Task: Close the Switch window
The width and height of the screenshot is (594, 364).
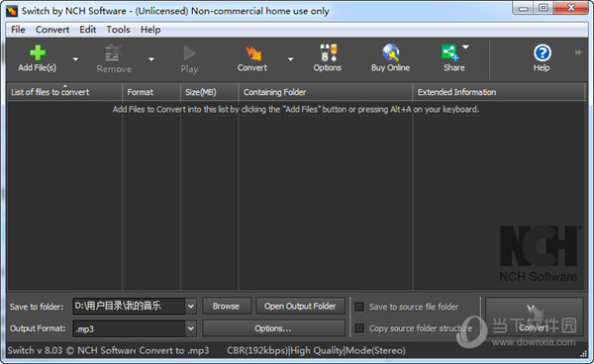Action: click(571, 8)
